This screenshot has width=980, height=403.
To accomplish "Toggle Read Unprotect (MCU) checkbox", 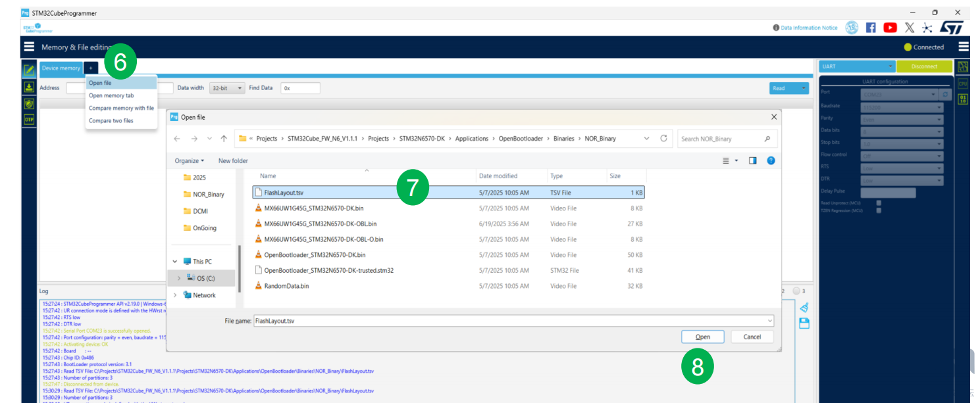I will [879, 203].
